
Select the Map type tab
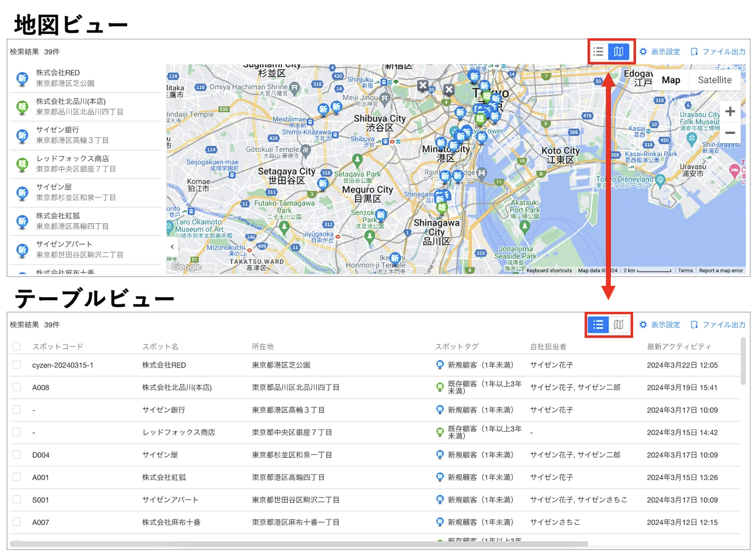(671, 80)
